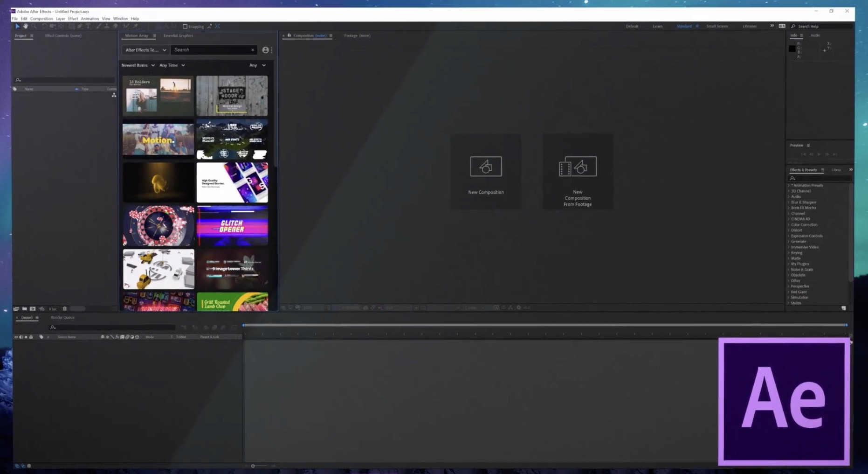The height and width of the screenshot is (474, 868).
Task: Open Motion Array three-dot options menu
Action: tap(272, 50)
